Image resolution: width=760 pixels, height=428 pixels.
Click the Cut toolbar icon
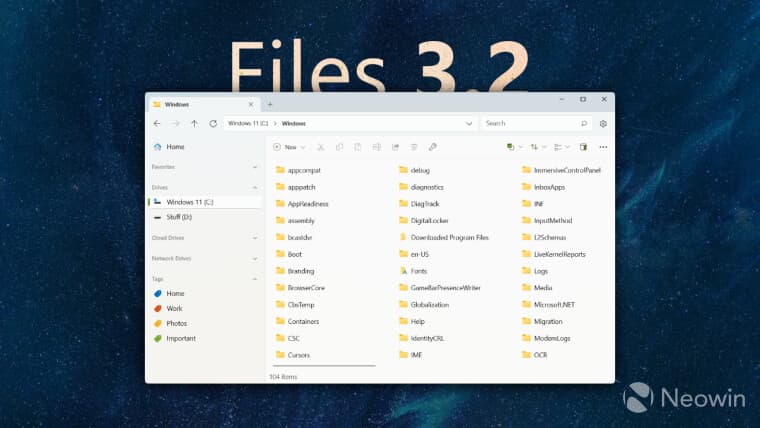[320, 147]
